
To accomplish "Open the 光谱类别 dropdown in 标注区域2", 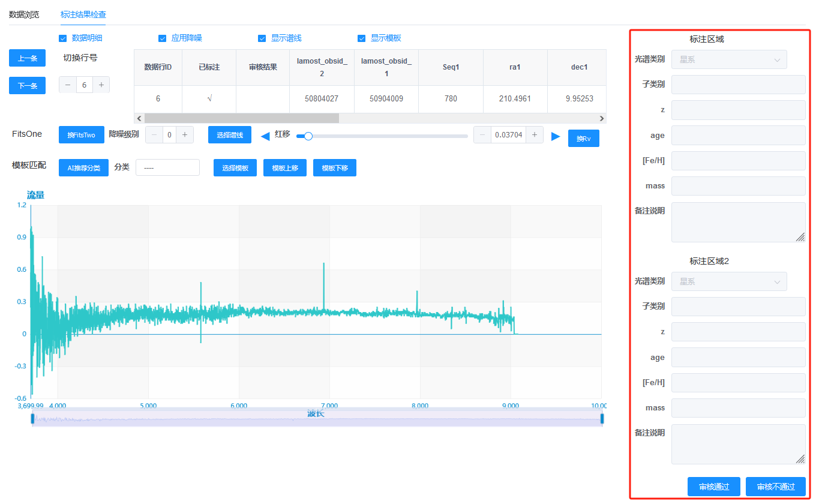I will [729, 281].
